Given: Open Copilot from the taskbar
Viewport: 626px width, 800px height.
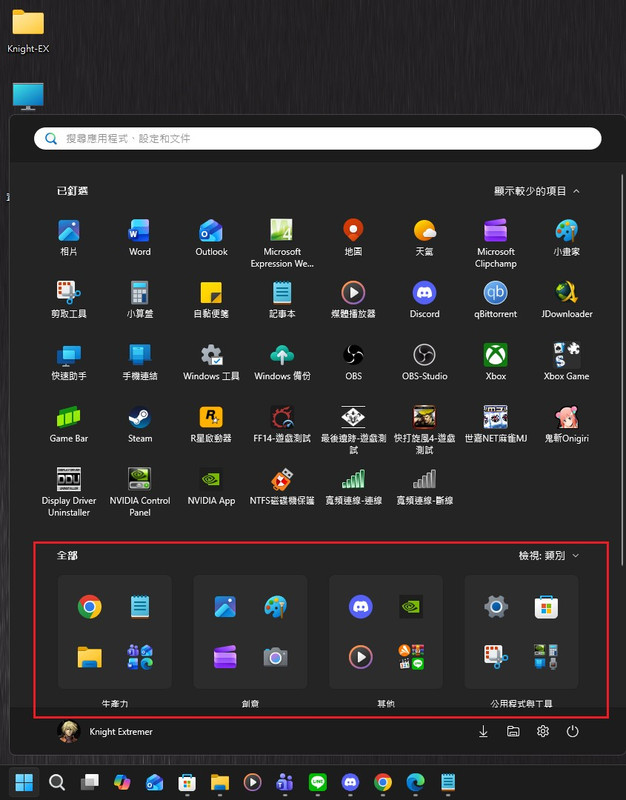Looking at the screenshot, I should [x=122, y=782].
